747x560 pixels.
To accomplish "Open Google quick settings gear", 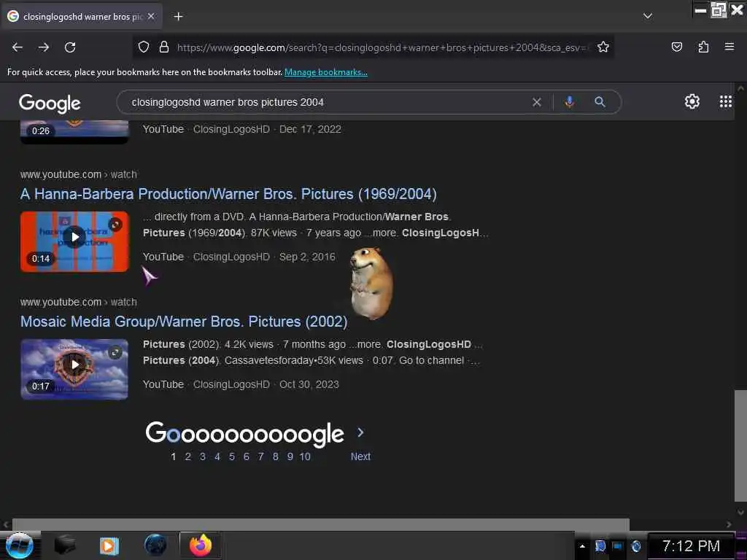I will pyautogui.click(x=692, y=101).
